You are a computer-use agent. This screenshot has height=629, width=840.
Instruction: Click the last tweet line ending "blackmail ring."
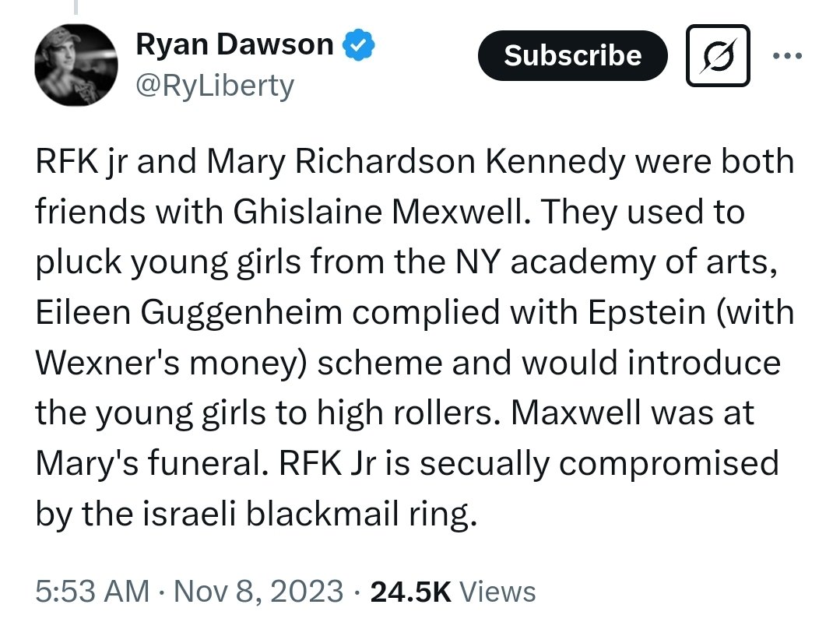[255, 513]
